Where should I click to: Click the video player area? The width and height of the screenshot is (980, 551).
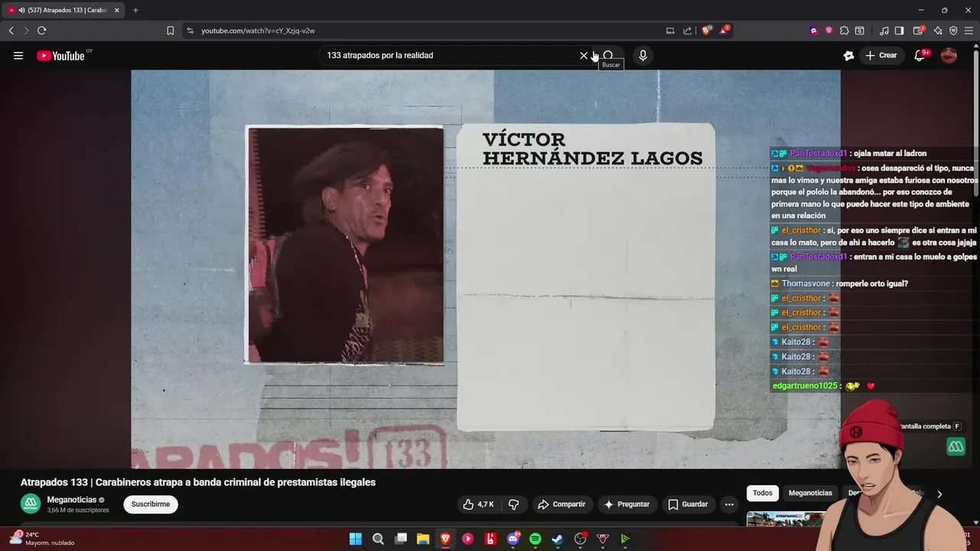point(485,269)
